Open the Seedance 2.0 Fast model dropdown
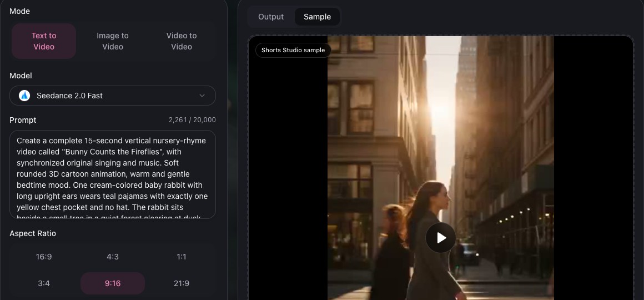This screenshot has width=644, height=300. pyautogui.click(x=113, y=96)
